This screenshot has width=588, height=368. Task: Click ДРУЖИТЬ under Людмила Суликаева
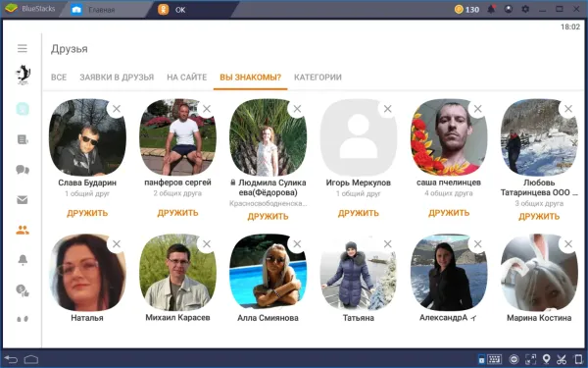269,216
